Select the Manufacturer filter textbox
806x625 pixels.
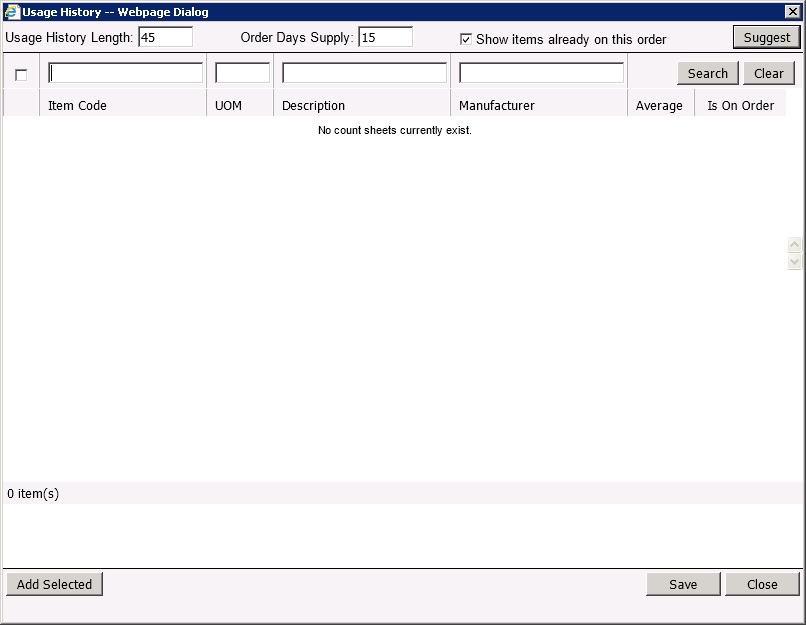pos(541,73)
